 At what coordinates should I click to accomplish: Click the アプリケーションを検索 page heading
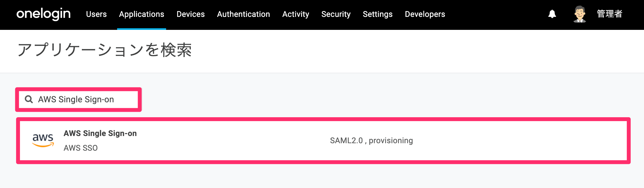[105, 50]
